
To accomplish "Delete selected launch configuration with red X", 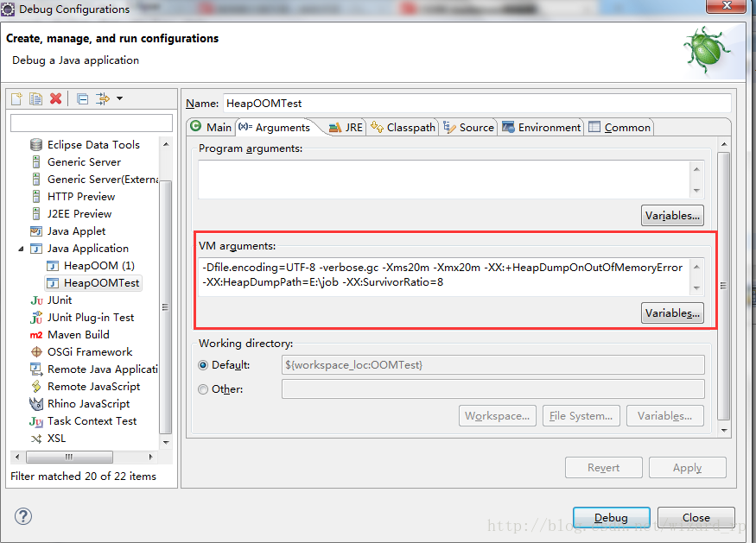I will pyautogui.click(x=56, y=98).
